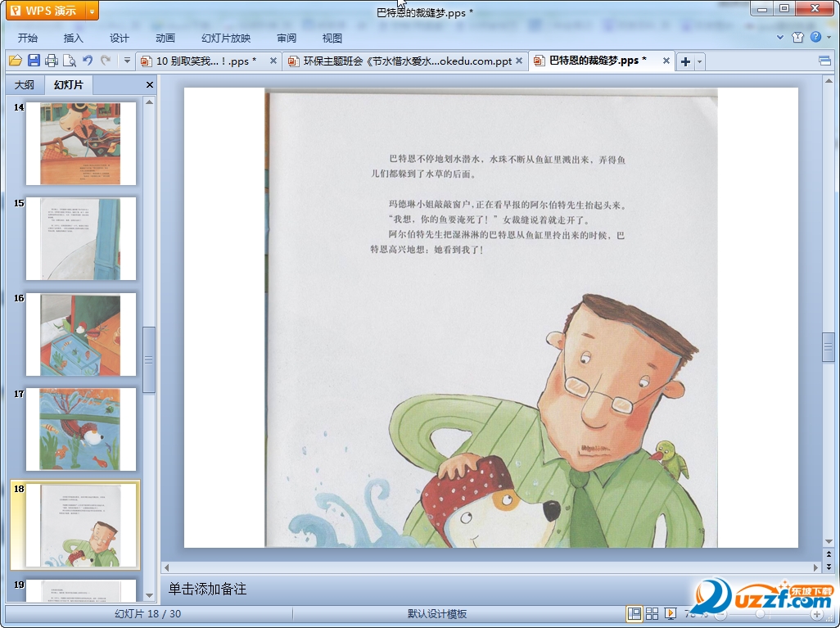Switch to Normal view icon
The width and height of the screenshot is (840, 628).
point(635,613)
